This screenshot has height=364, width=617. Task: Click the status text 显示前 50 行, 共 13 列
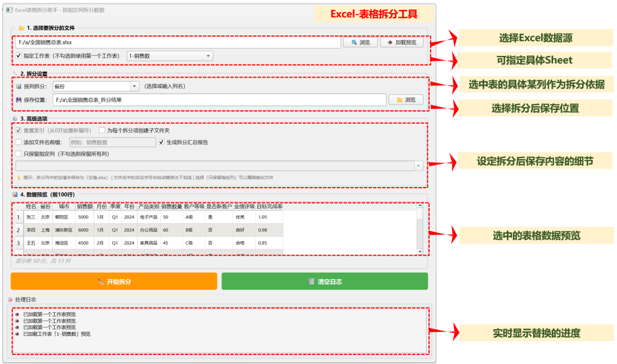tap(43, 261)
